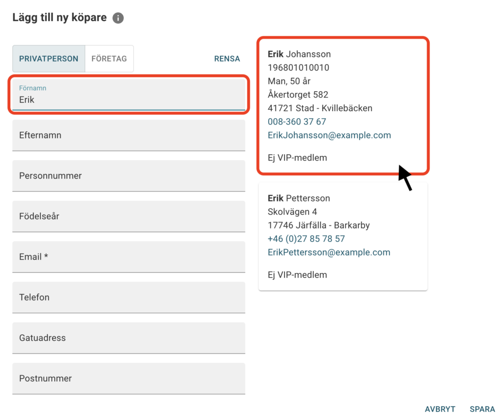Image resolution: width=504 pixels, height=420 pixels.
Task: Click the Email input field
Action: coord(128,257)
